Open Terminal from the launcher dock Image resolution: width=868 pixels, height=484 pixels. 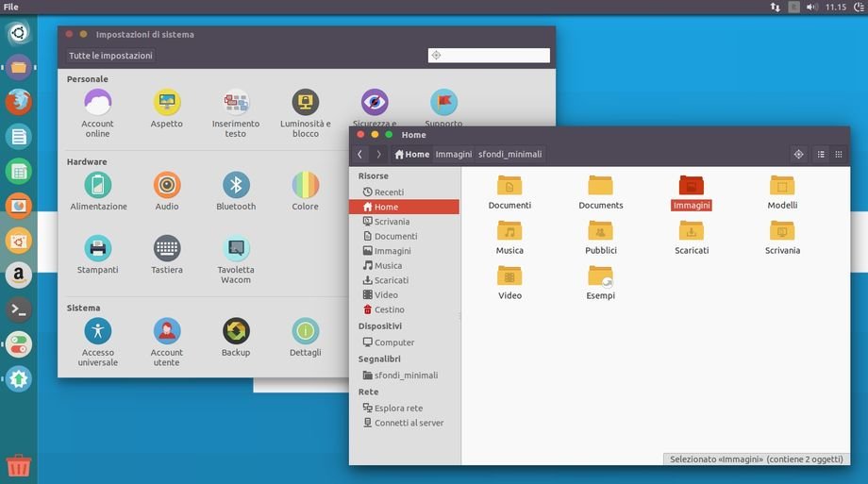(x=18, y=309)
